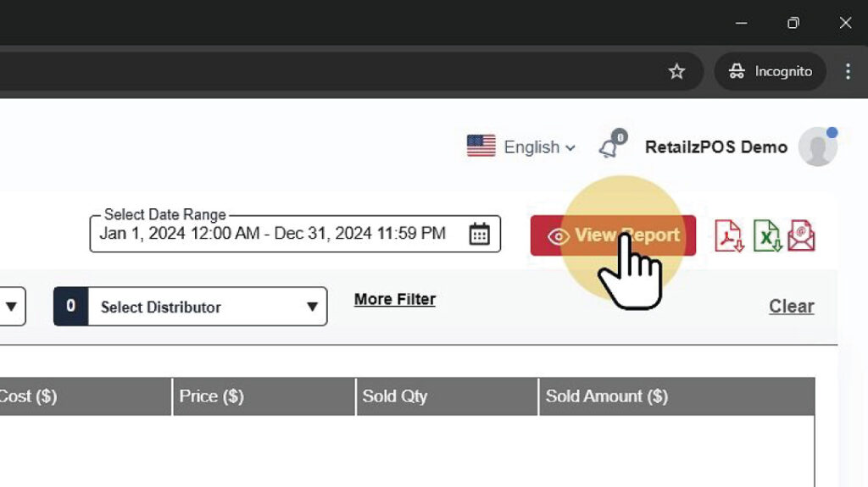Screen dimensions: 868x487
Task: Open the Select Distributor dropdown
Action: (x=191, y=307)
